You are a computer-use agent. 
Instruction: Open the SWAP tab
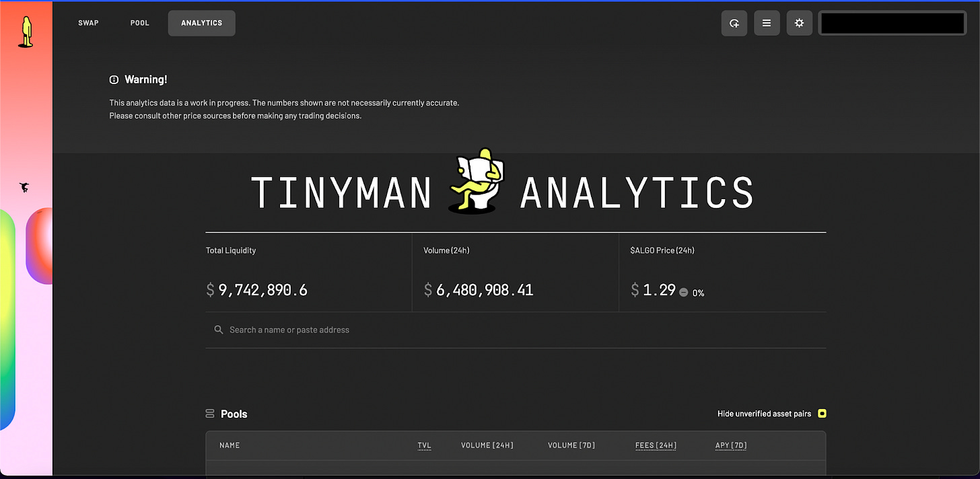coord(88,23)
